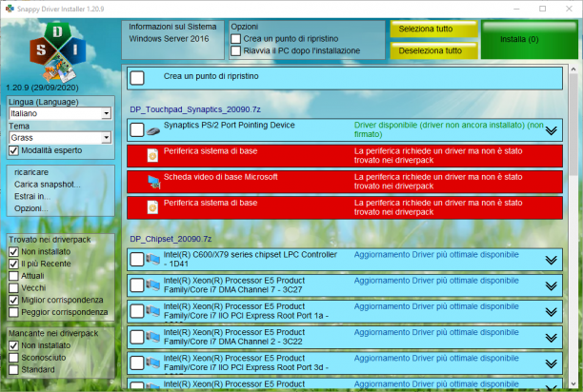The image size is (583, 392).
Task: Maximize the Snappy Driver Installer window
Action: (542, 9)
